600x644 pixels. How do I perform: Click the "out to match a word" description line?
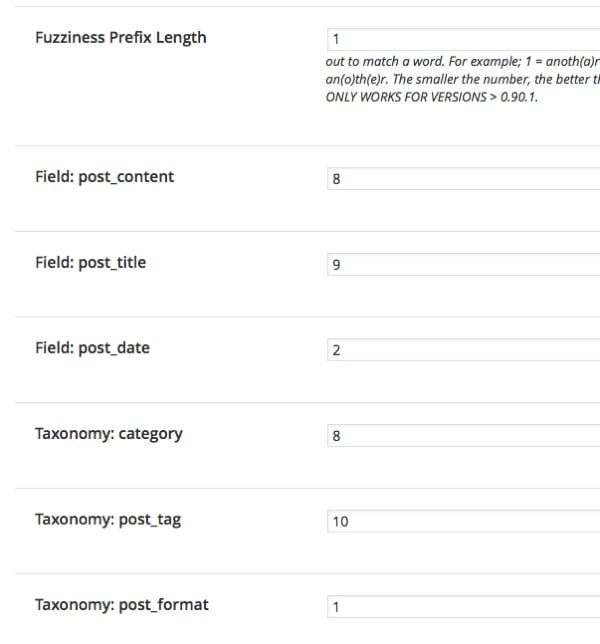pos(462,61)
